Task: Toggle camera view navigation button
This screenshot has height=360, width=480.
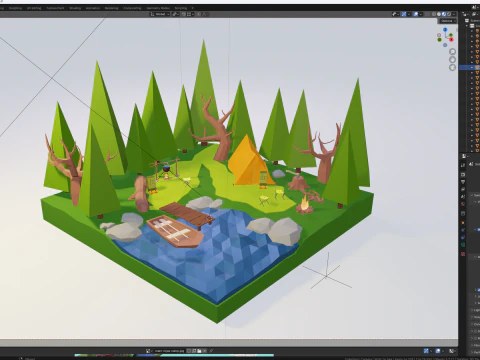Action: [x=452, y=67]
